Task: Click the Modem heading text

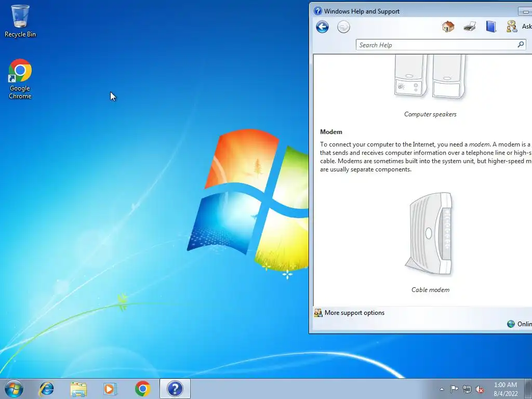Action: click(x=331, y=132)
